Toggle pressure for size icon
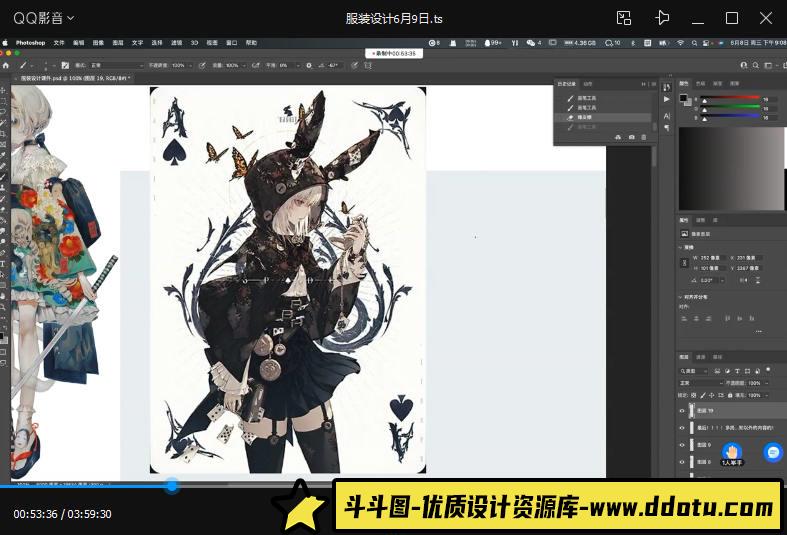Screen dimensions: 787x535 coord(354,65)
